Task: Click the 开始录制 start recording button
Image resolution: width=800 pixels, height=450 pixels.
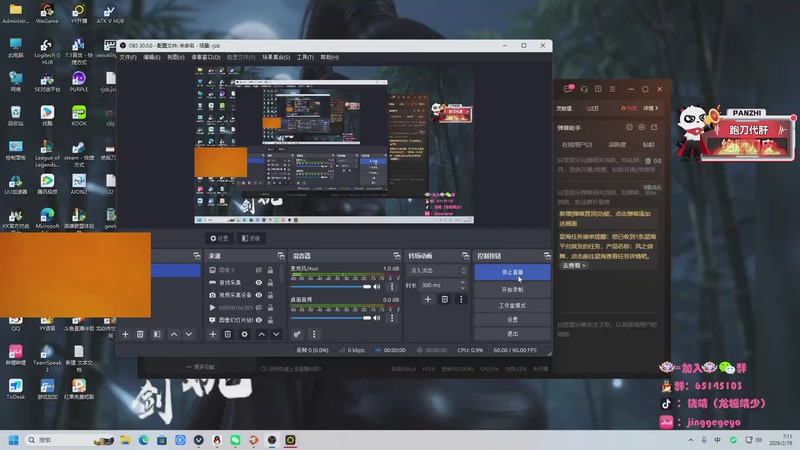Action: click(x=512, y=289)
